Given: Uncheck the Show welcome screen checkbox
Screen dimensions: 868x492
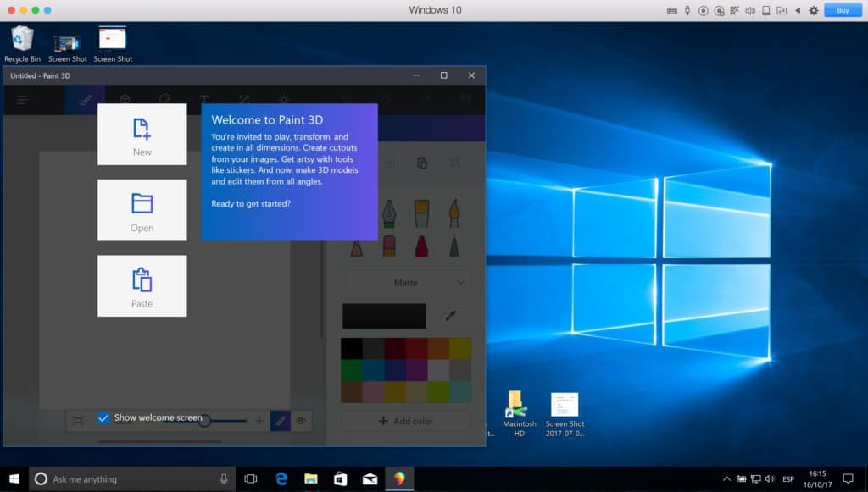Looking at the screenshot, I should (103, 418).
